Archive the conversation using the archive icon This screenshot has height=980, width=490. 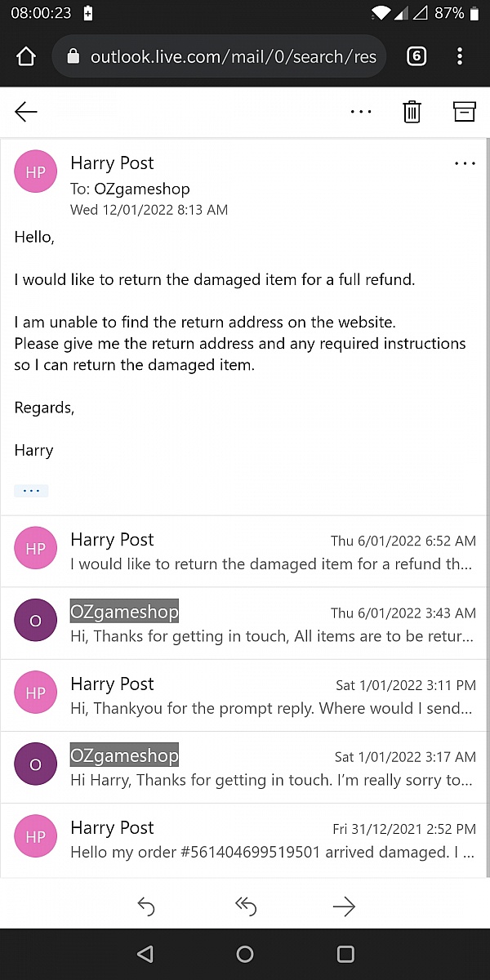pos(464,112)
